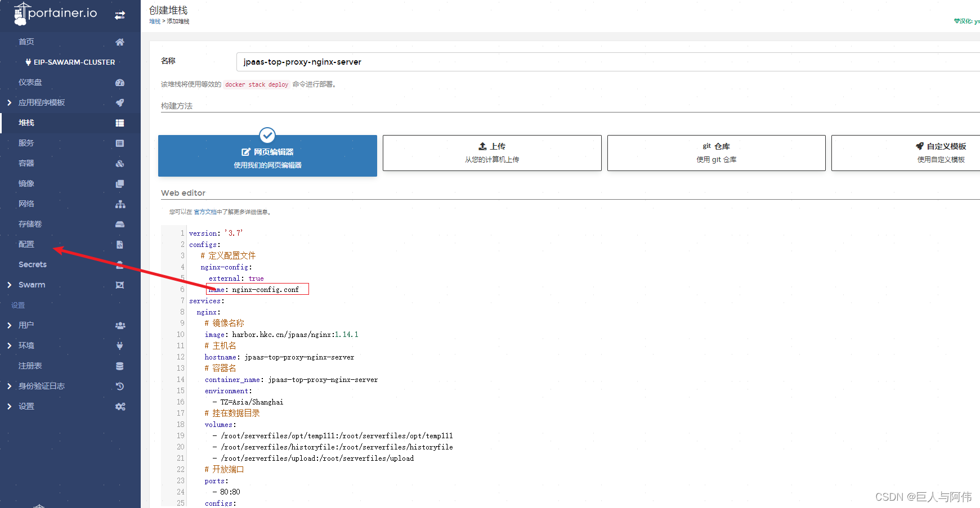Expand the Swarm chevron
Viewport: 980px width, 508px height.
pyautogui.click(x=10, y=285)
